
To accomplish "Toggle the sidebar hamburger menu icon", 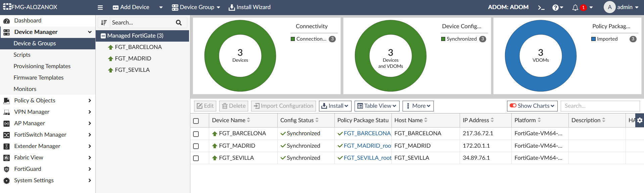I will click(x=100, y=7).
